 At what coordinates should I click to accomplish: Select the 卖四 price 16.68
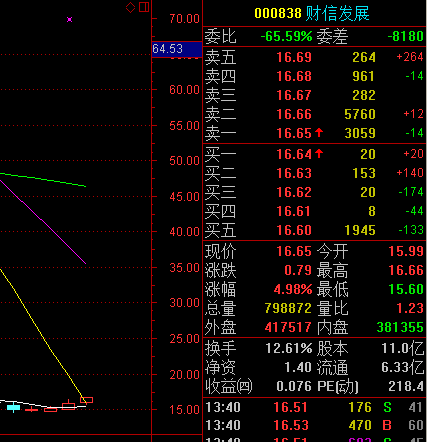click(x=294, y=76)
